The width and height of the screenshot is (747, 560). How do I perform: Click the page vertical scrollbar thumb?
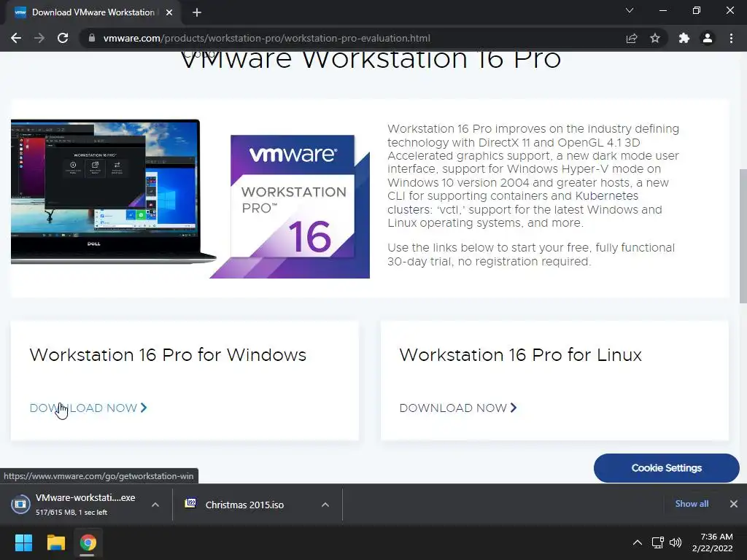743,236
